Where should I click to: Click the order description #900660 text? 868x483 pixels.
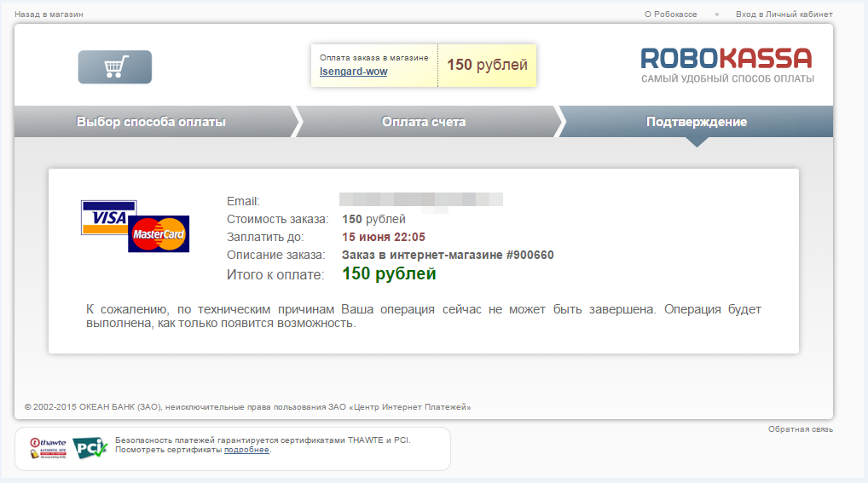tap(448, 255)
